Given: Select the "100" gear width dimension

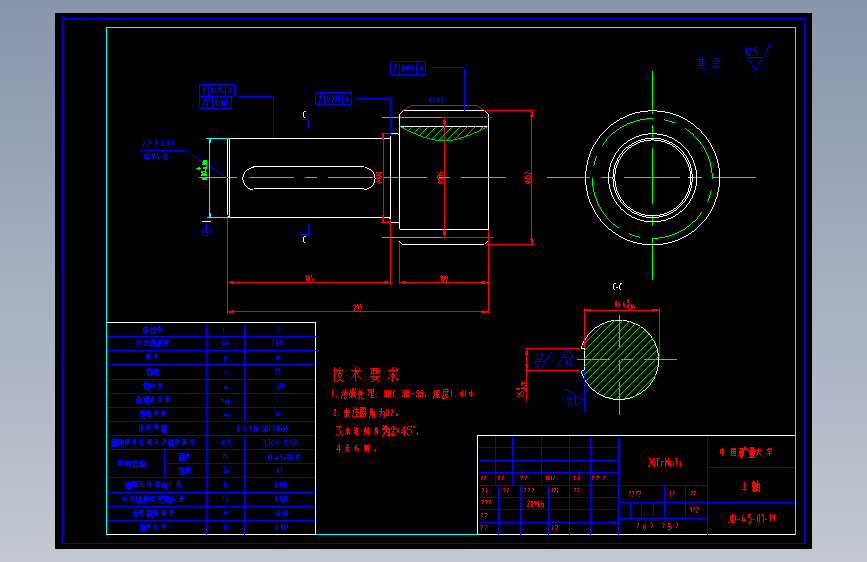Looking at the screenshot, I should (443, 278).
